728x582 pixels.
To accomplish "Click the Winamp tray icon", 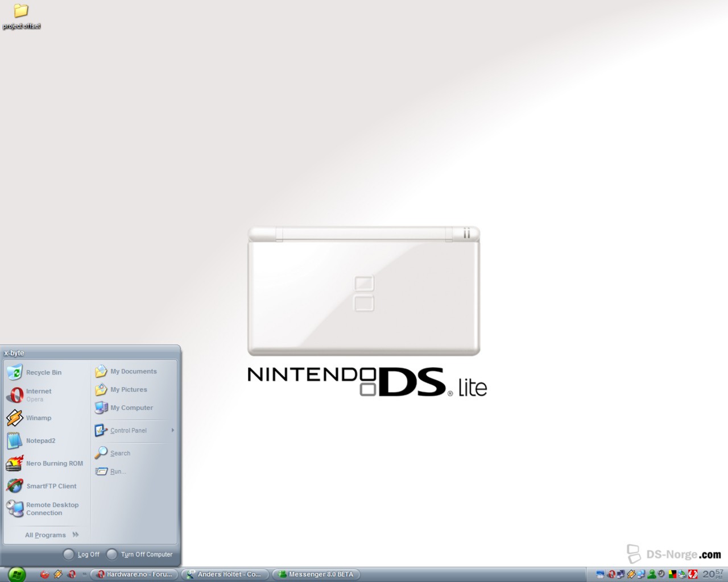I will click(x=631, y=574).
